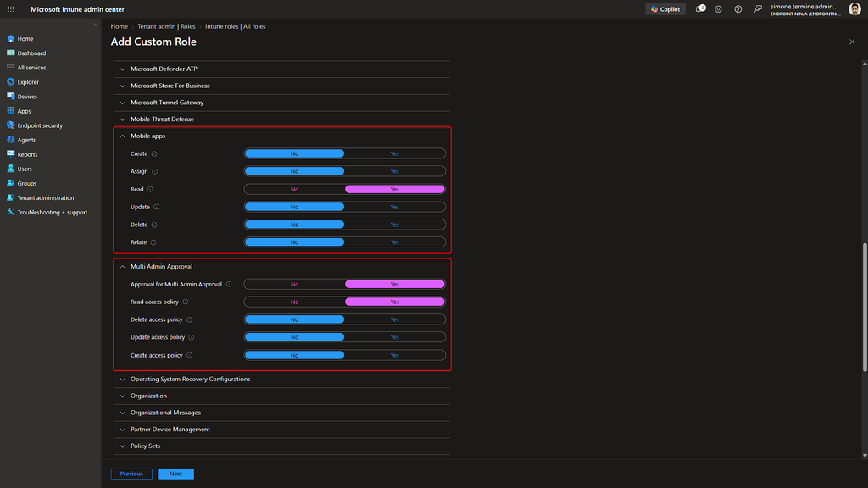The image size is (868, 488).
Task: Click info icon beside Approval for Multi Admin Approval
Action: (x=229, y=285)
